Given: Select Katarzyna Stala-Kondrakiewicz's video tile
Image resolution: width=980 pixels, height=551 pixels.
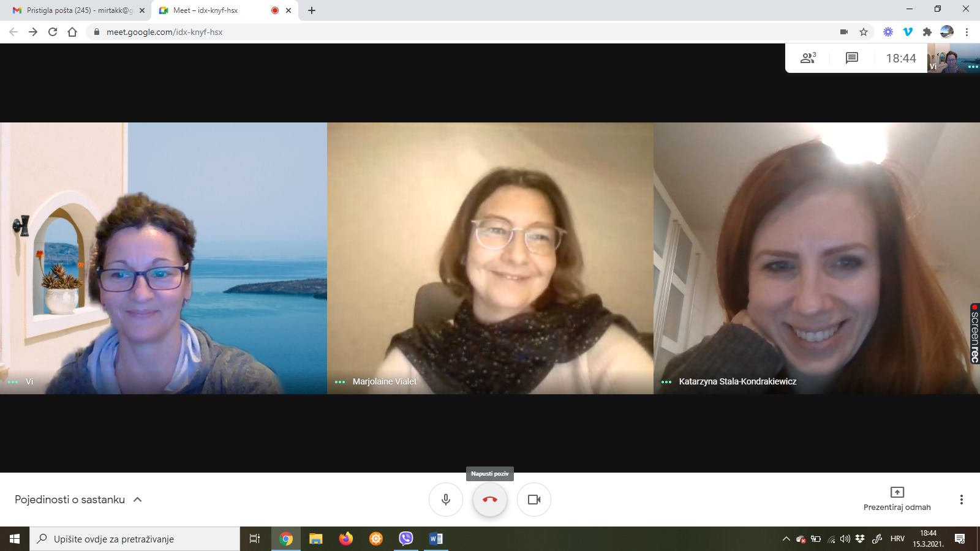Looking at the screenshot, I should (x=816, y=258).
